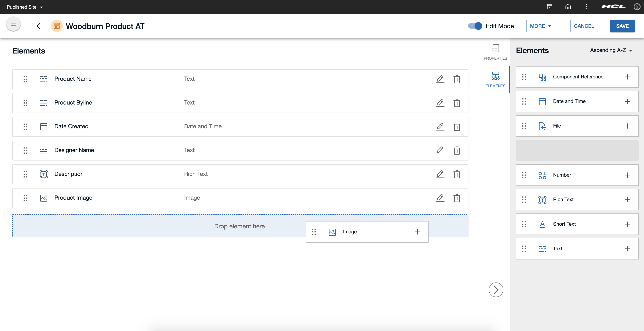644x331 pixels.
Task: Click the 'Product Image' element name
Action: [x=73, y=198]
